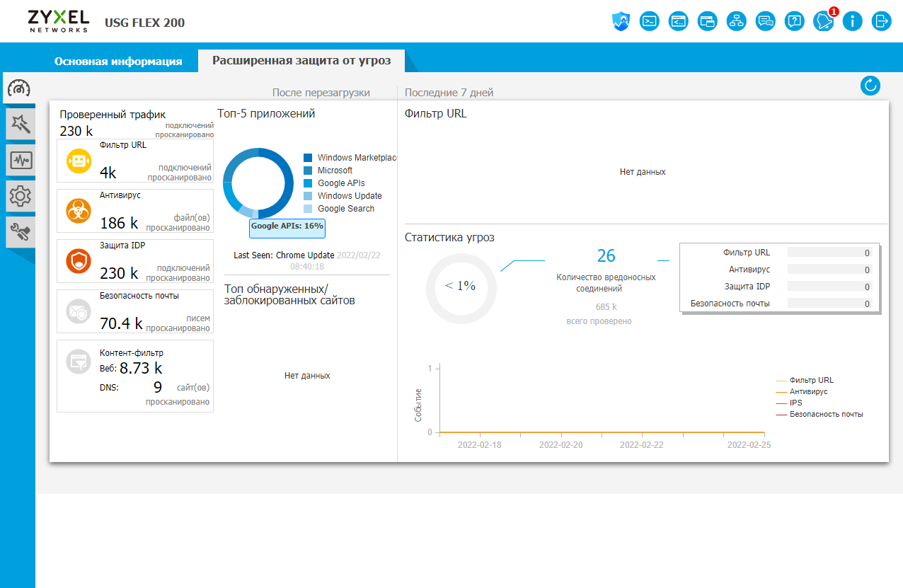Screen dimensions: 903x588
Task: Open the Configuration gear sidebar icon
Action: [x=20, y=196]
